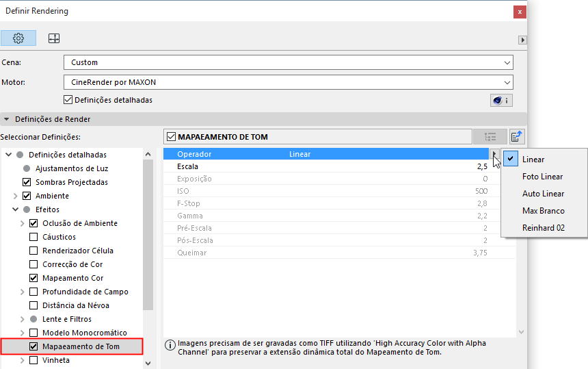The height and width of the screenshot is (369, 588).
Task: Enable Renderizador Célula checkbox
Action: pos(34,251)
